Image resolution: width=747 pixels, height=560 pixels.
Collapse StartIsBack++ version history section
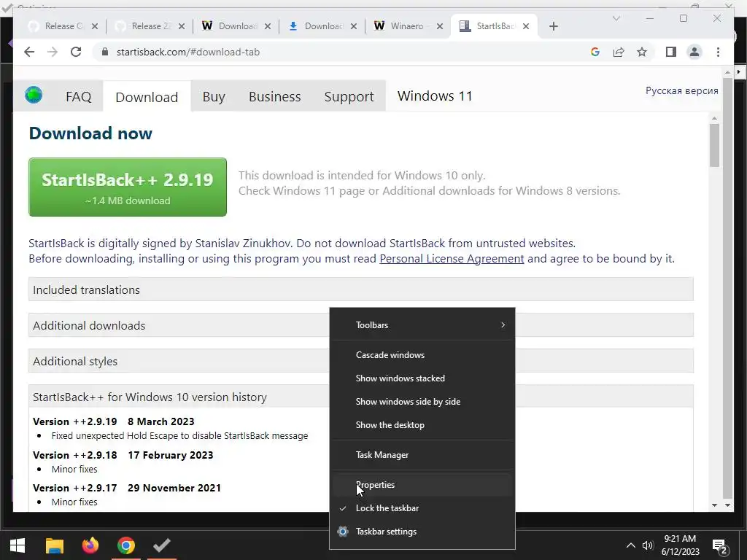tap(360, 397)
